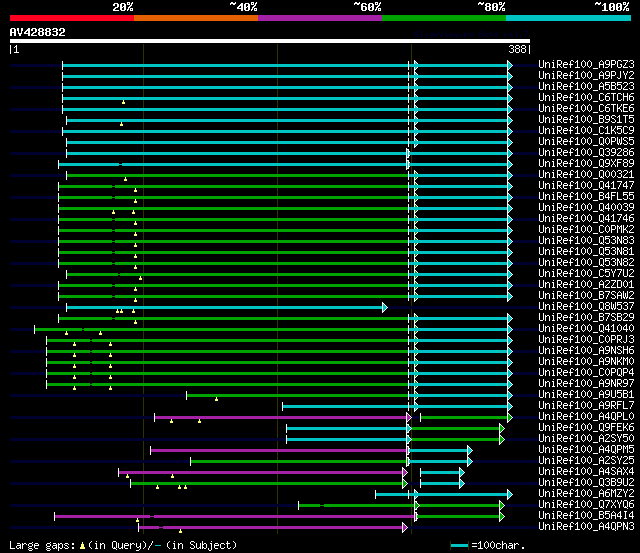640x553 pixels.
Task: Open hit UniRef100_A5B523
Action: [586, 87]
